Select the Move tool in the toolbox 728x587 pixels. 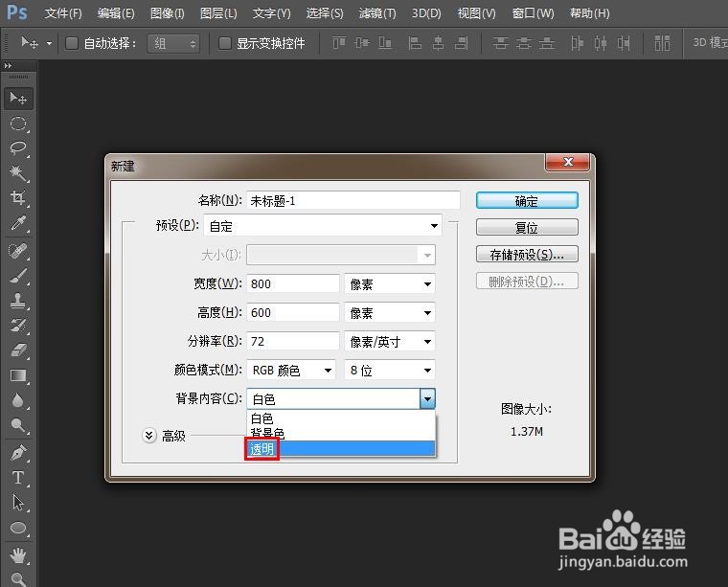(18, 99)
